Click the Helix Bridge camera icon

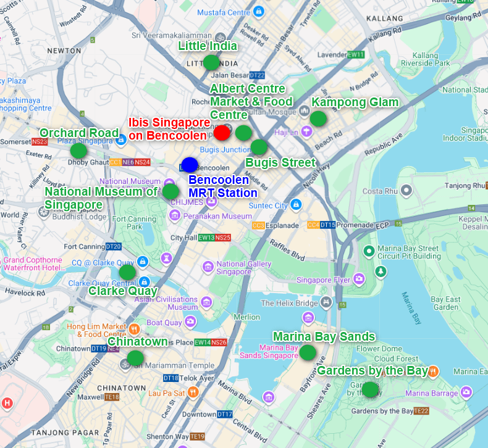pos(327,303)
